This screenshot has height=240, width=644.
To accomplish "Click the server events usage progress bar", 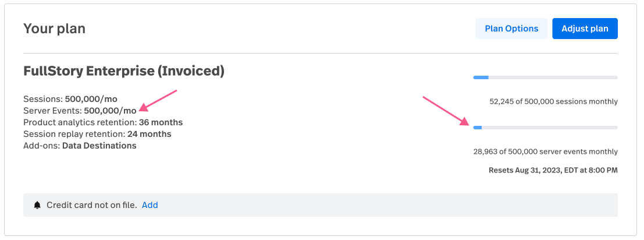I will point(546,128).
